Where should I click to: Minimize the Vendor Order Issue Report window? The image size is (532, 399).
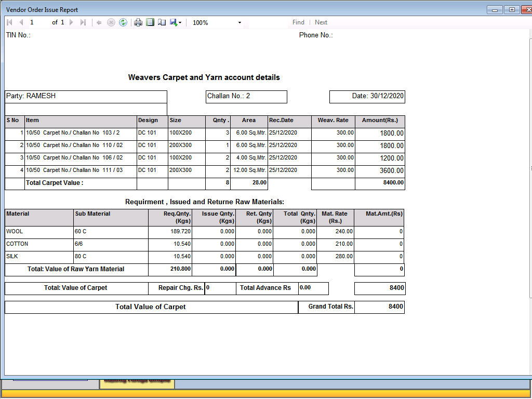(495, 10)
